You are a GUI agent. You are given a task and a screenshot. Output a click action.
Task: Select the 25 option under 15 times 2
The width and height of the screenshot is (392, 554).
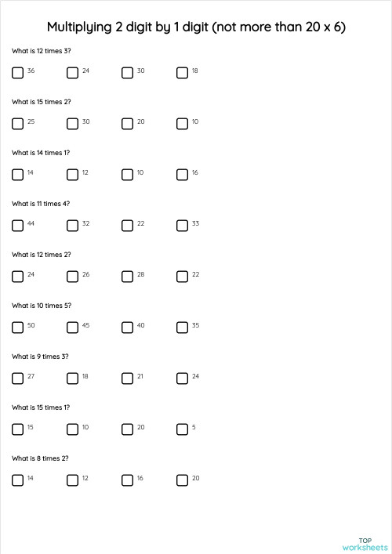pyautogui.click(x=17, y=124)
